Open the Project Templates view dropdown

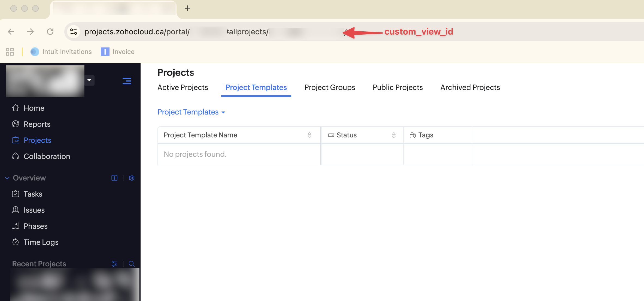point(191,112)
